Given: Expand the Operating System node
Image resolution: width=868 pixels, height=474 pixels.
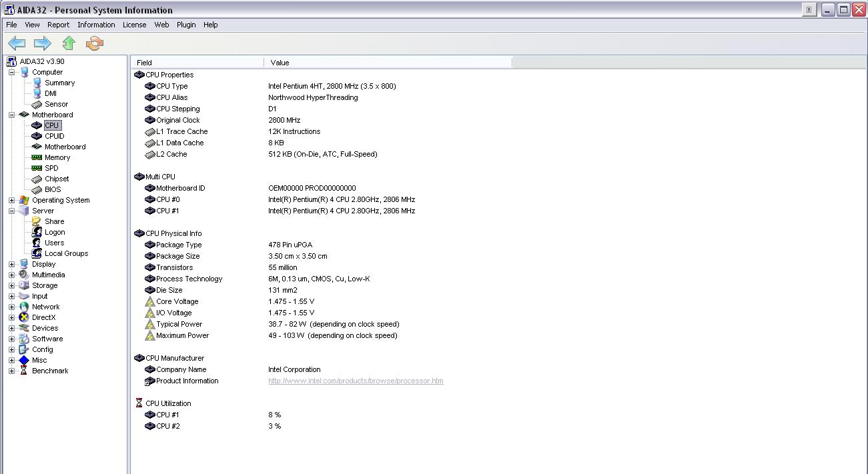Looking at the screenshot, I should 11,200.
